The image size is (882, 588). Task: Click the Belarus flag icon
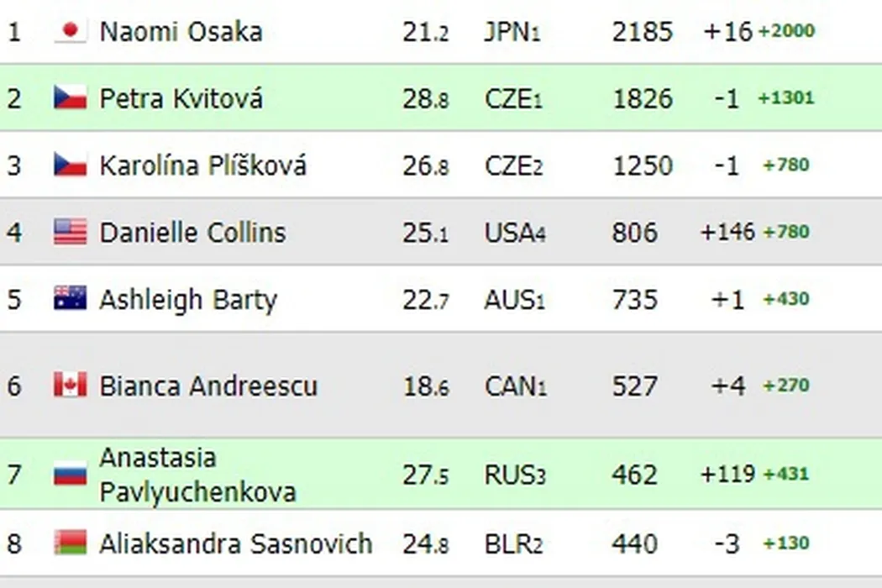coord(71,543)
